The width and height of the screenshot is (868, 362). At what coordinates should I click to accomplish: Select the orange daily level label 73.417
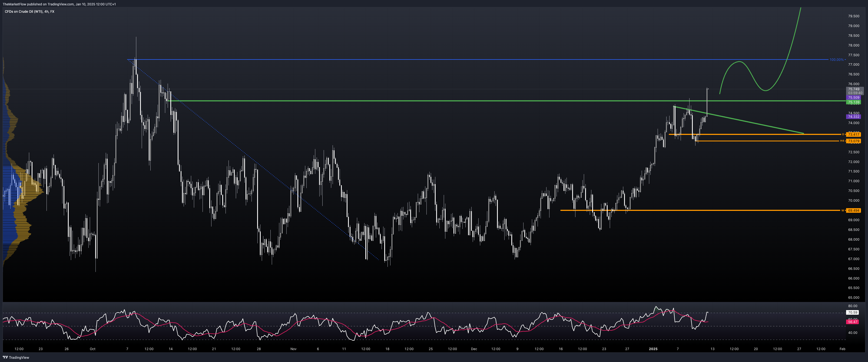pos(853,134)
